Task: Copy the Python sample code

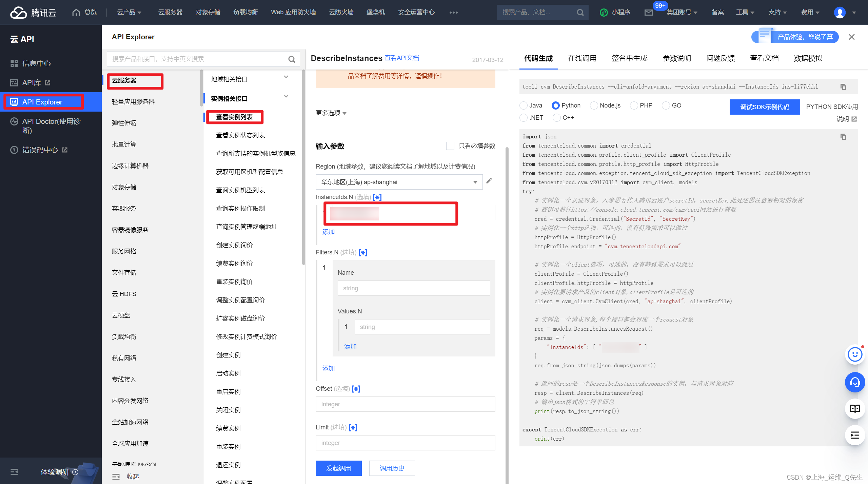Action: click(x=843, y=136)
